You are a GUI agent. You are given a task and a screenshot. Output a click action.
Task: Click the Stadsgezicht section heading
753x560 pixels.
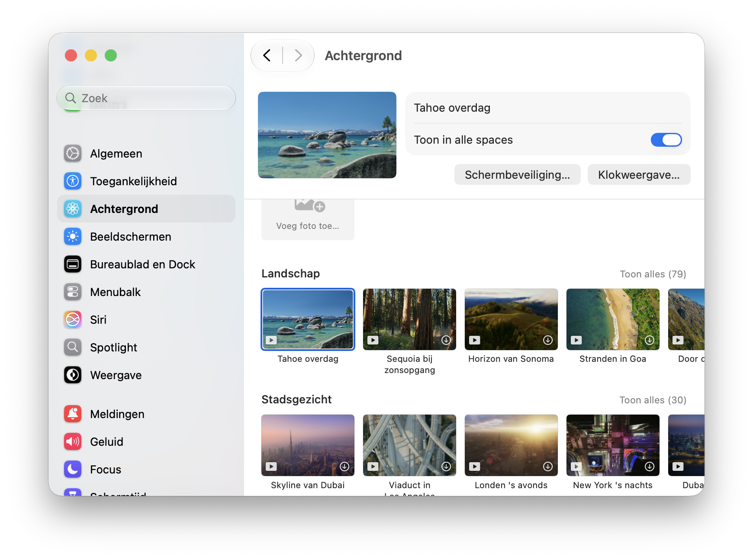click(297, 399)
